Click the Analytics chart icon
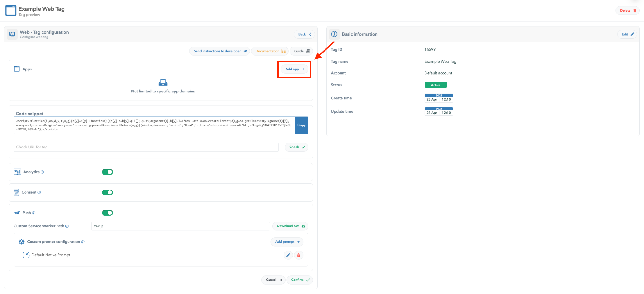 (x=17, y=172)
